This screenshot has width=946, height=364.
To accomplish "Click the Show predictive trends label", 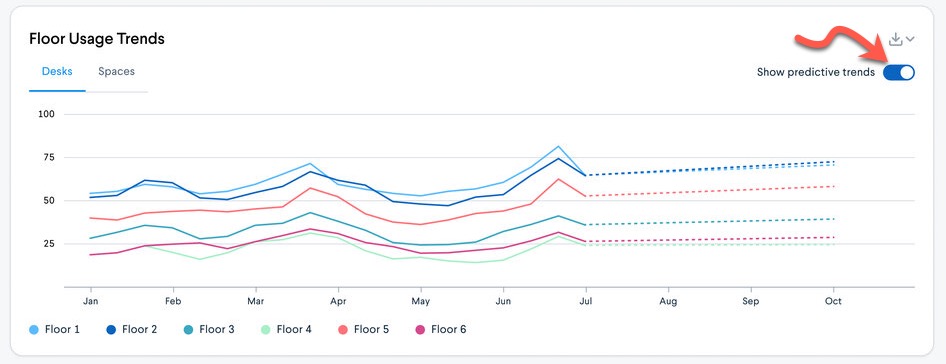I will tap(816, 72).
